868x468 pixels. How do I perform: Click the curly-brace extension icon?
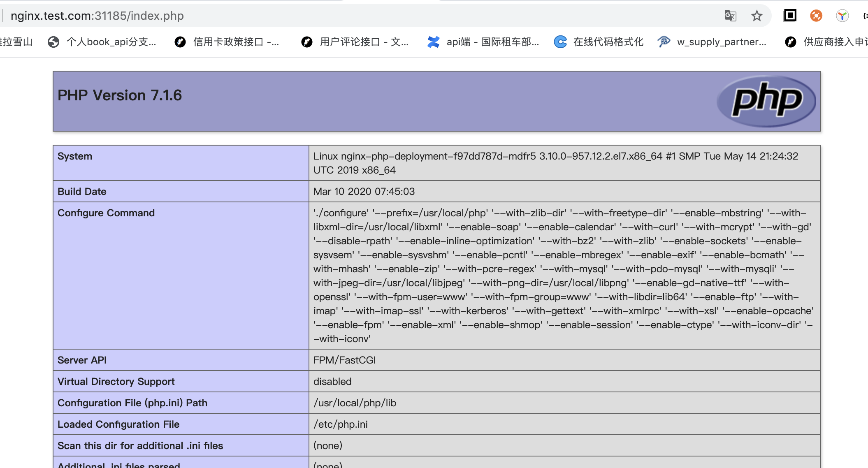[x=865, y=16]
